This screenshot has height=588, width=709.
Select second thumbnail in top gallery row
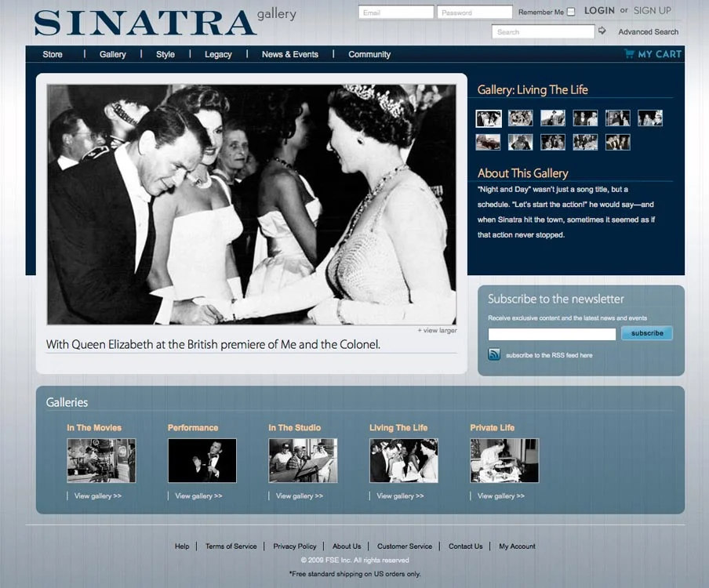click(521, 118)
